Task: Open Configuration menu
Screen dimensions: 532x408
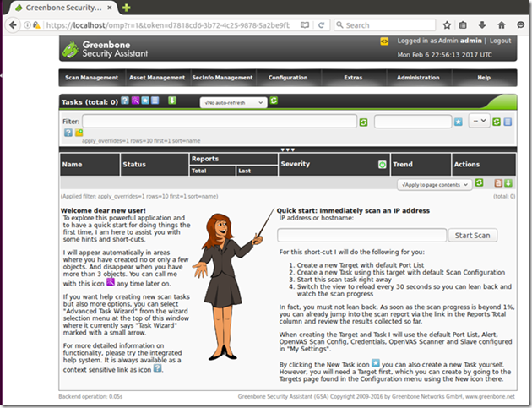Action: pyautogui.click(x=288, y=78)
